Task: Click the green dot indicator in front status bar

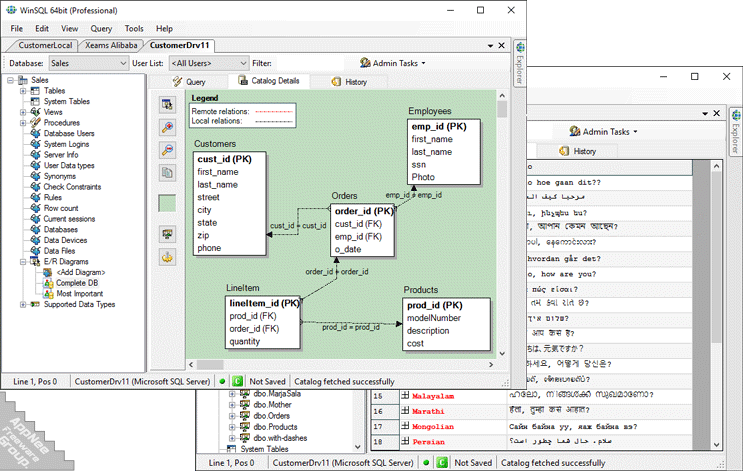Action: point(222,381)
